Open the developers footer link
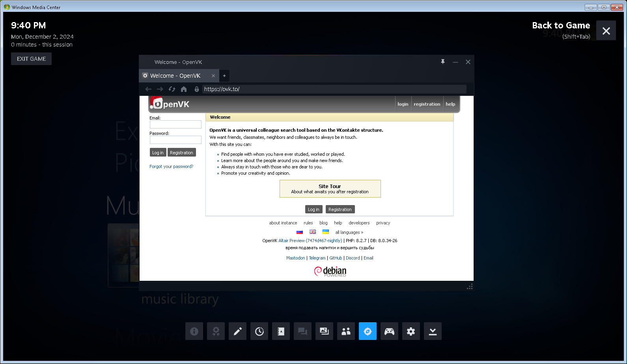Screen dimensions: 627x364 pos(359,223)
